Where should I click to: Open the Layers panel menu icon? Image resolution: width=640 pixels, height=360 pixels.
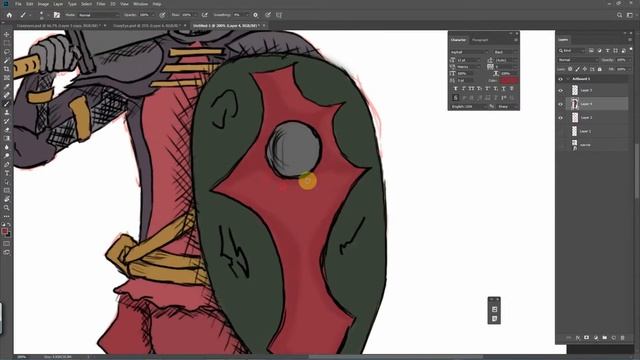pos(630,40)
